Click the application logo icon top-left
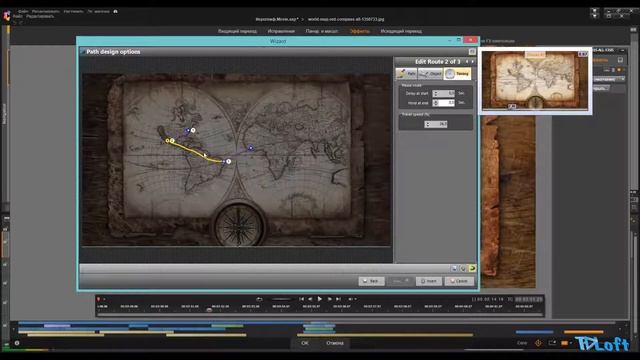Screen dimensions: 640x360 [7, 16]
